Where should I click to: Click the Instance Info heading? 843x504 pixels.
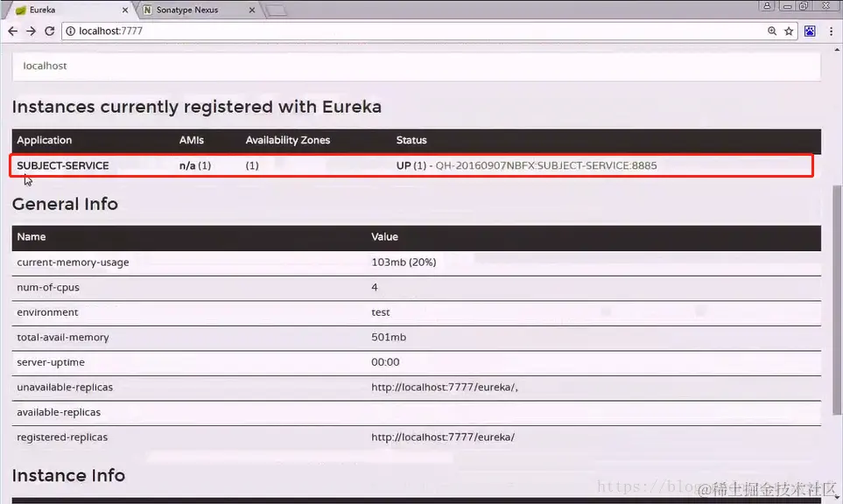(68, 475)
